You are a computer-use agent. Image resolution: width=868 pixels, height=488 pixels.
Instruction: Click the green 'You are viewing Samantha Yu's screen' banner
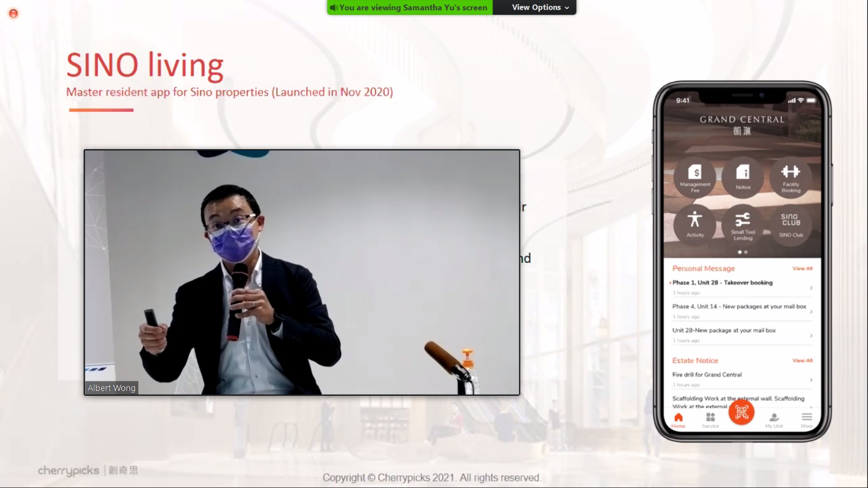(410, 7)
